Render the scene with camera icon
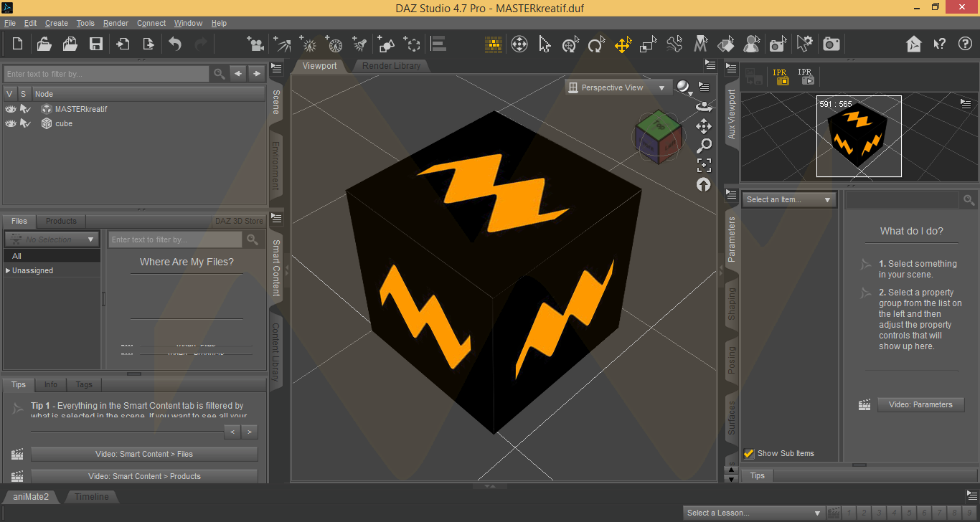This screenshot has height=522, width=980. pos(831,44)
